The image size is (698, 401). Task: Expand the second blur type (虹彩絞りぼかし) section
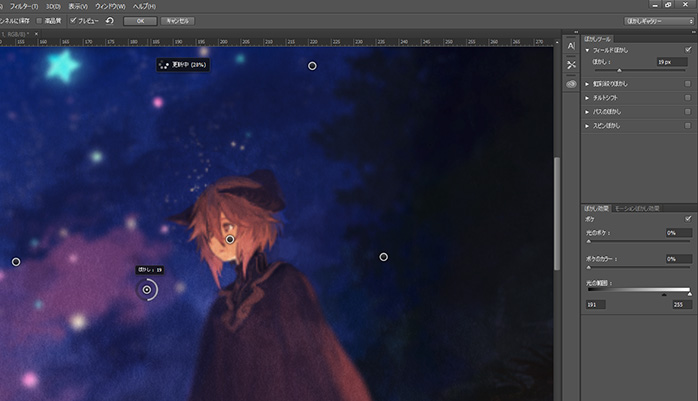tap(587, 84)
